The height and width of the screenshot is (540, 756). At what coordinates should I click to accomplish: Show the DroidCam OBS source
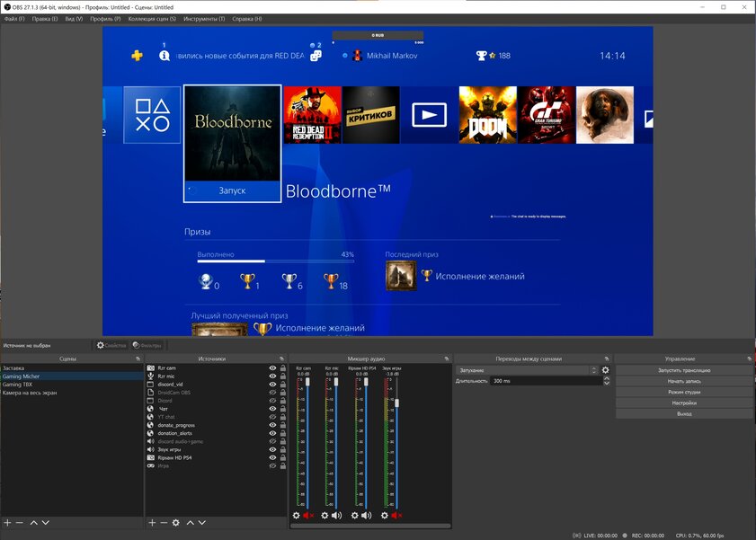click(272, 393)
